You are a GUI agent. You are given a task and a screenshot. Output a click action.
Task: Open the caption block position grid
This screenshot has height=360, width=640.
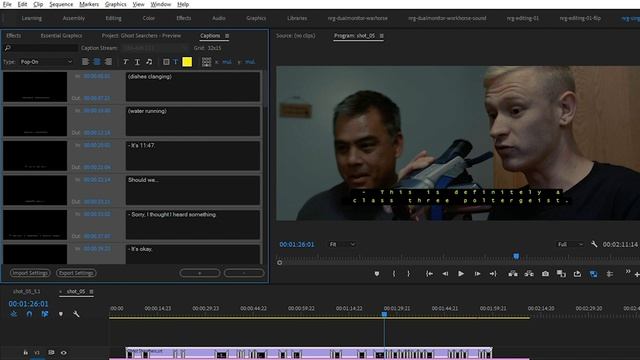[207, 62]
